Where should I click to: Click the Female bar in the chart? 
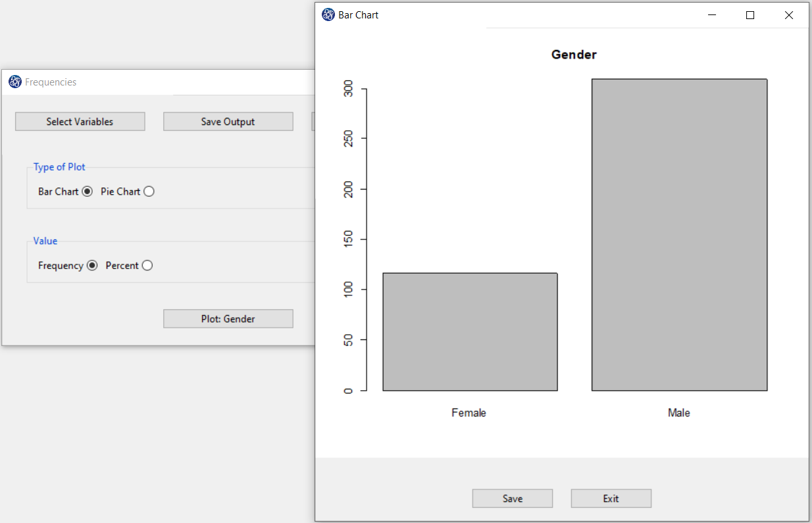click(470, 332)
